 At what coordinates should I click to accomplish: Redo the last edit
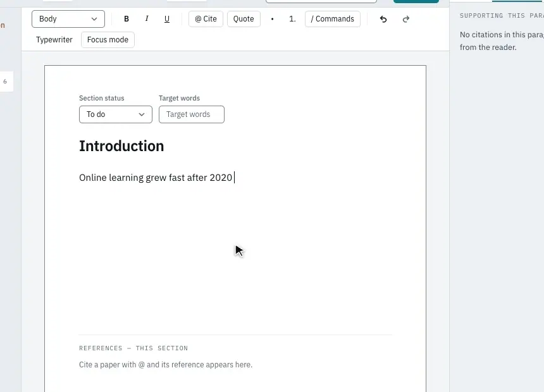406,19
